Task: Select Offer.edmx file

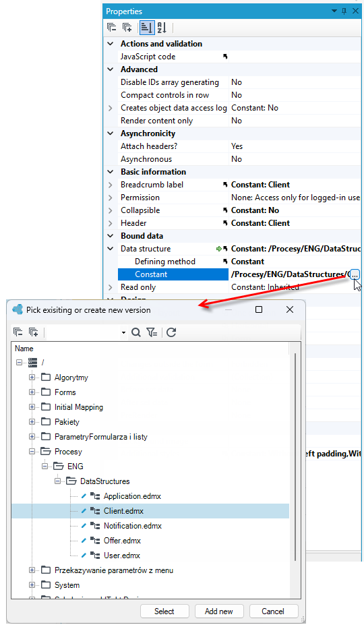Action: tap(122, 541)
